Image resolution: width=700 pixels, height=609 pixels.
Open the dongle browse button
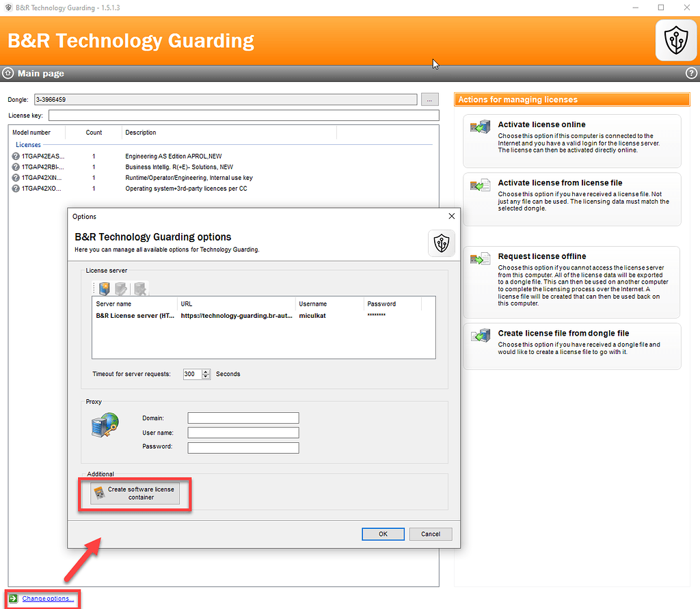pos(429,99)
